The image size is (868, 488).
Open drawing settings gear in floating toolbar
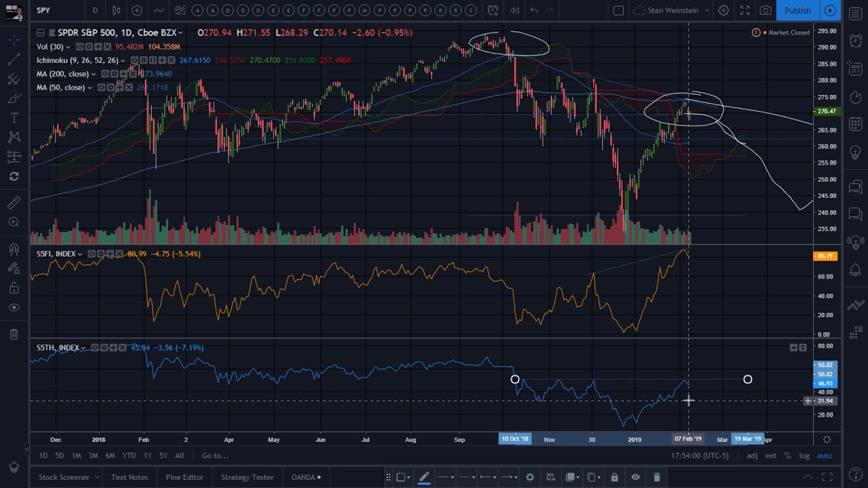[530, 477]
